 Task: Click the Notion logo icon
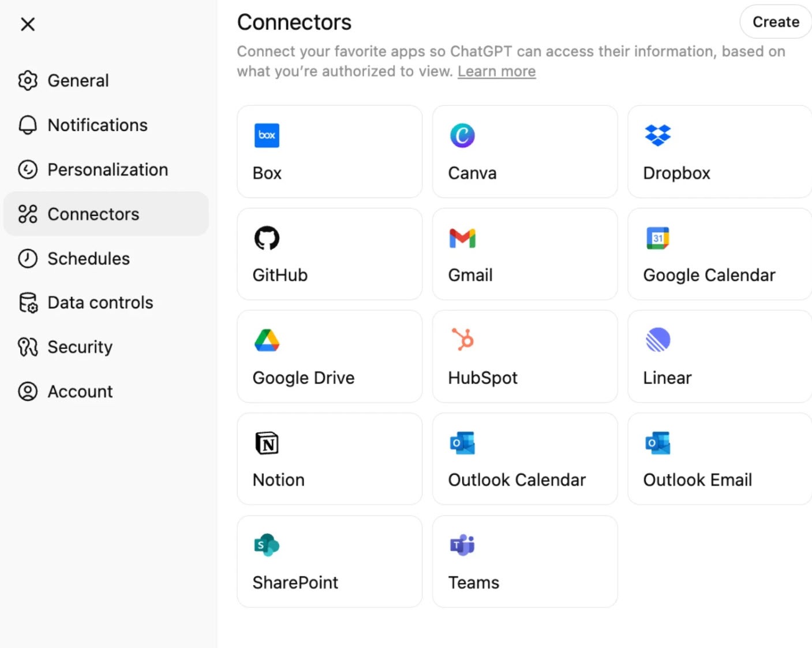[x=267, y=443]
